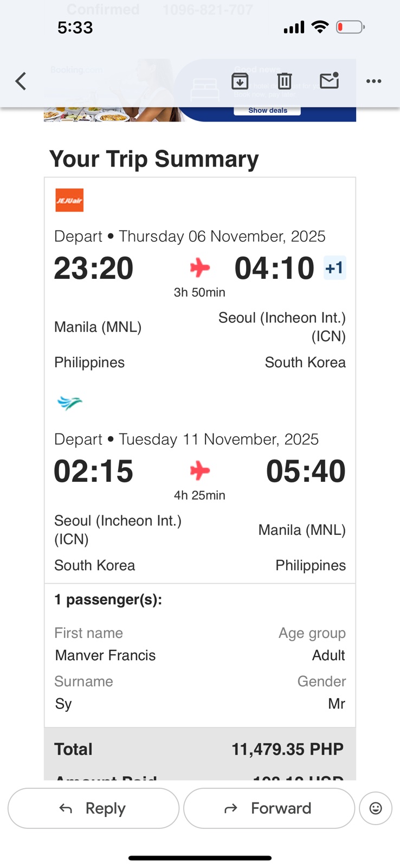
Task: Add an emoji reaction with smiley icon
Action: pyautogui.click(x=375, y=808)
